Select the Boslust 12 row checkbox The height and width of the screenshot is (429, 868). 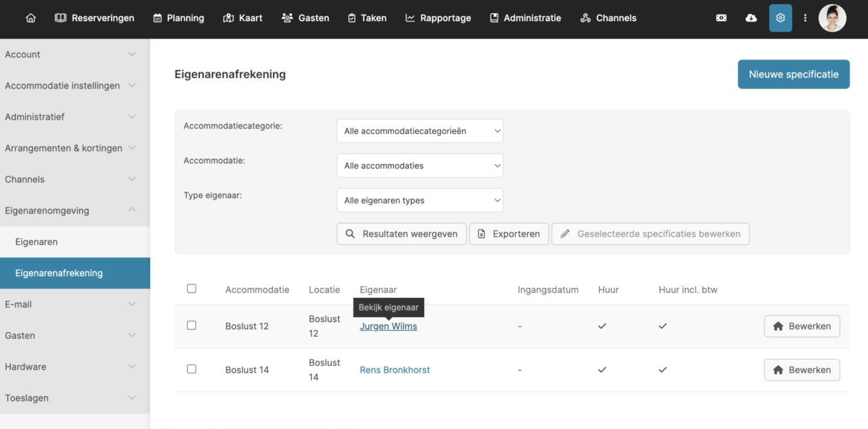click(x=192, y=326)
